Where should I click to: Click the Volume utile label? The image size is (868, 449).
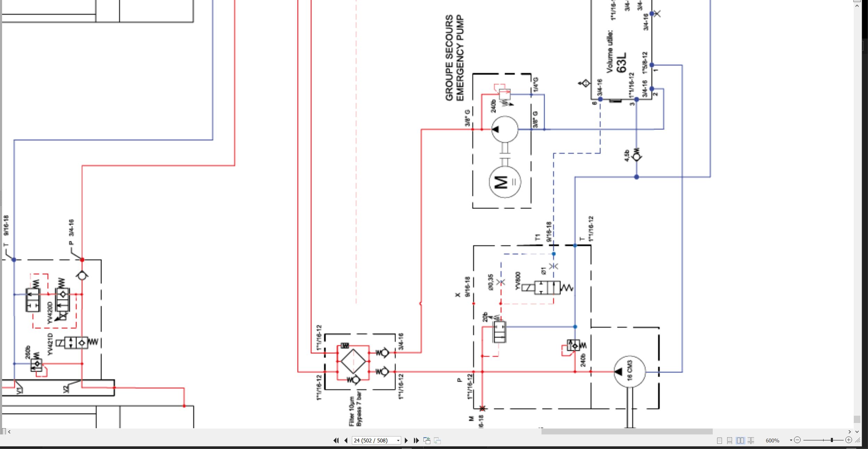[610, 52]
